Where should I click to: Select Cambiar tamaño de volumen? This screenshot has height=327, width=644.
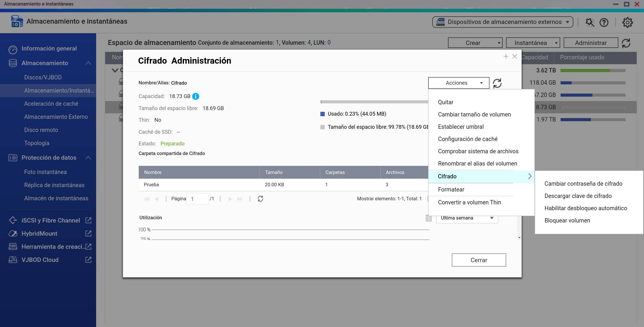[x=474, y=115]
